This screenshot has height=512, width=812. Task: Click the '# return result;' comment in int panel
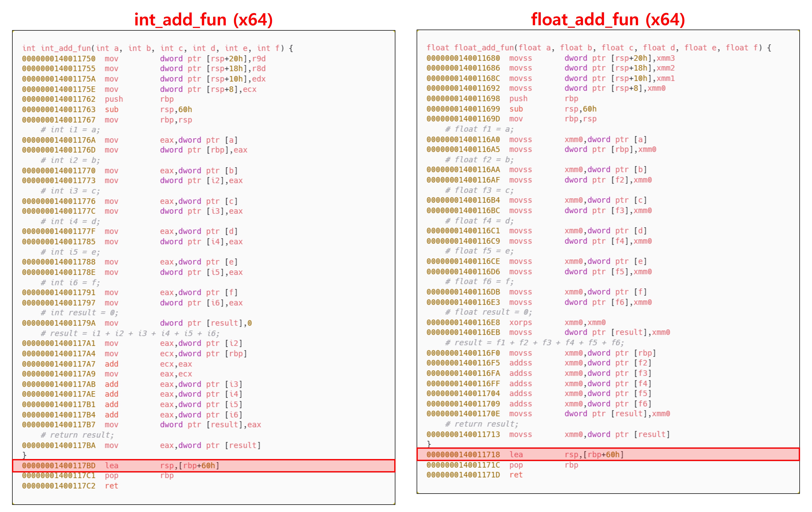tap(77, 435)
